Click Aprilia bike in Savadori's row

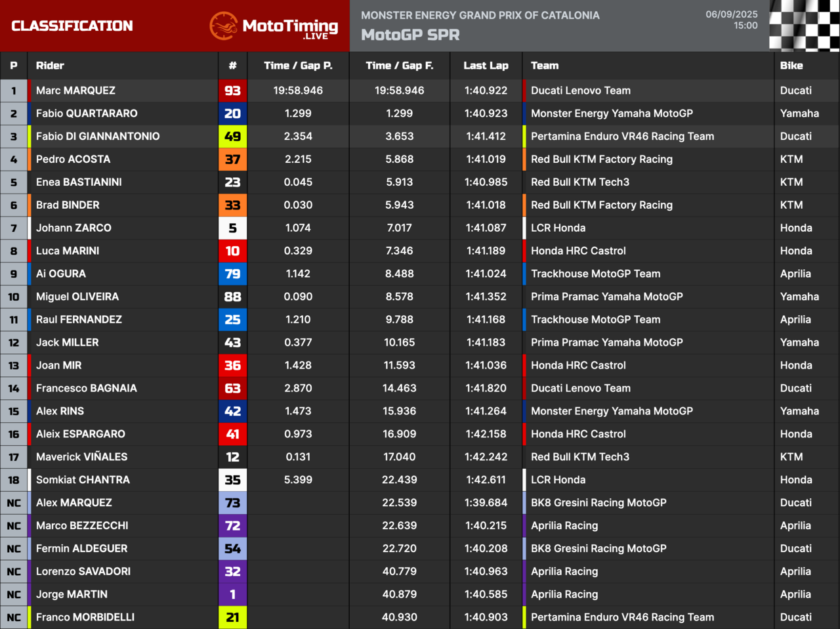(795, 572)
